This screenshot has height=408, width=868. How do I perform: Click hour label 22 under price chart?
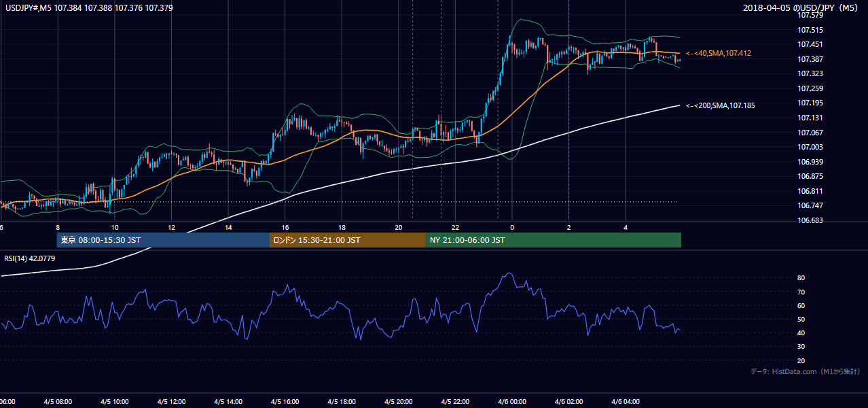click(455, 228)
